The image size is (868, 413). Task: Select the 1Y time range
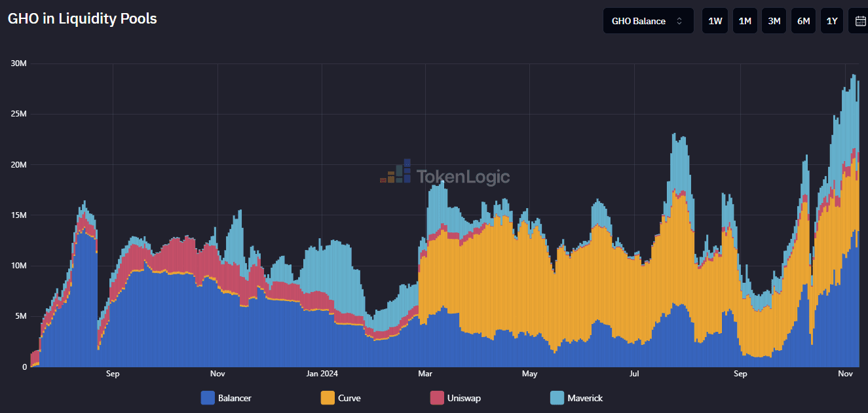(832, 21)
